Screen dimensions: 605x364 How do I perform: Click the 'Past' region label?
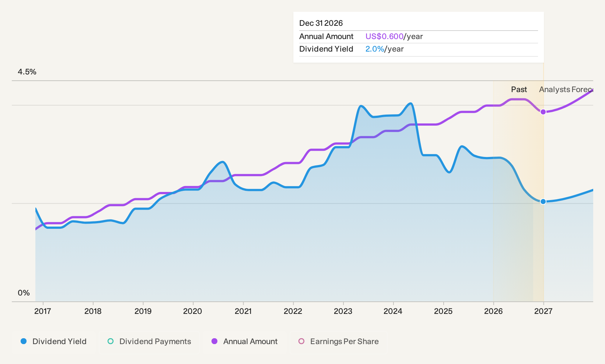coord(519,90)
